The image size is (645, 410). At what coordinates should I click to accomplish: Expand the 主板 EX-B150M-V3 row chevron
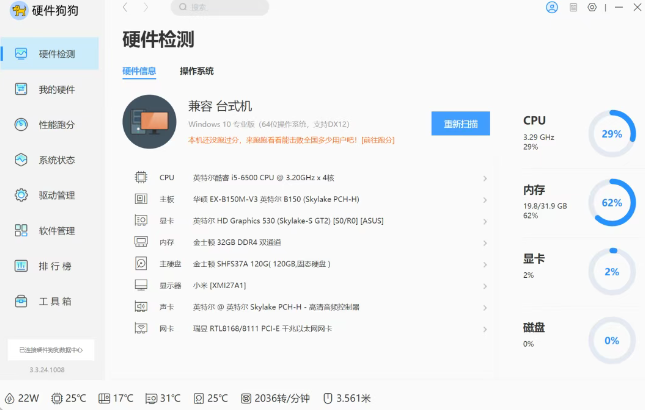tap(485, 200)
